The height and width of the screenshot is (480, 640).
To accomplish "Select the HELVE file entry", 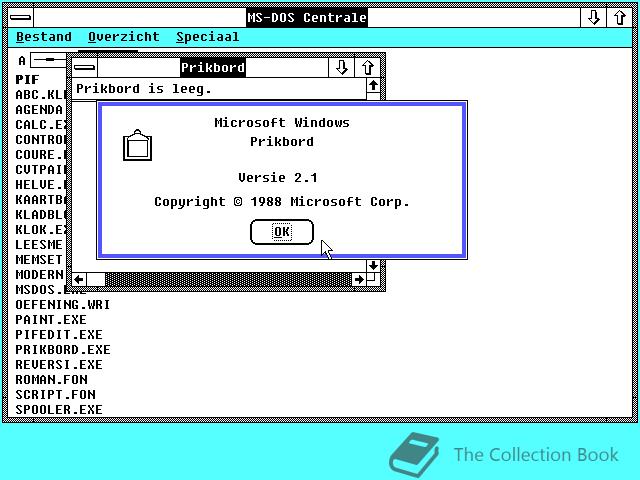I will [x=40, y=185].
